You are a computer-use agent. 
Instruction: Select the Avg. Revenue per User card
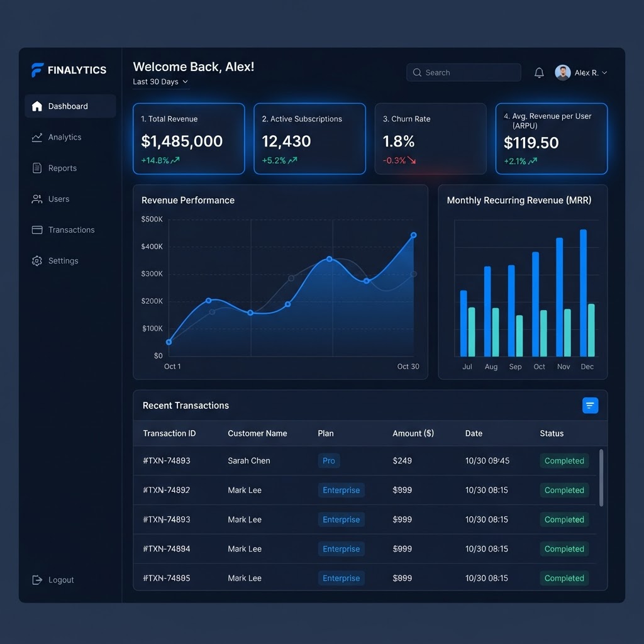(x=552, y=139)
